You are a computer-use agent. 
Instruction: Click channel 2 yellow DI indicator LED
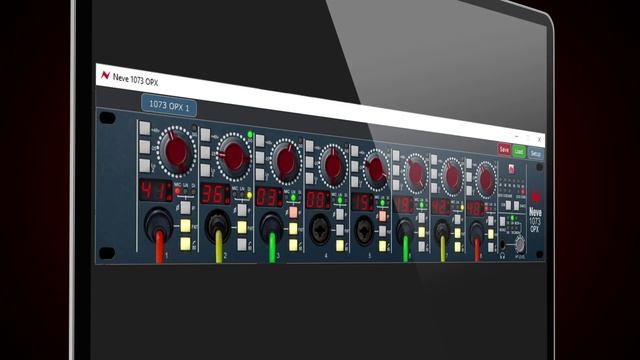pyautogui.click(x=249, y=196)
